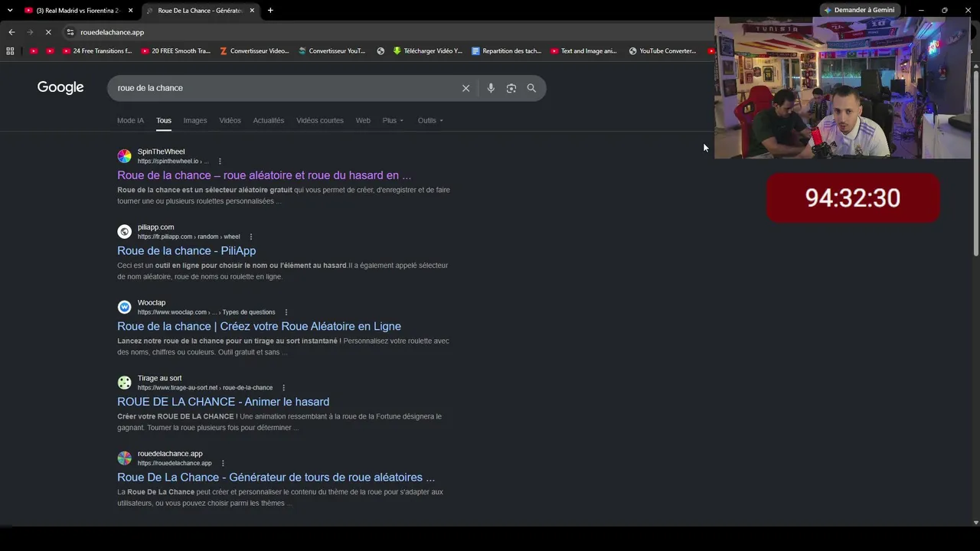Open Wooclap 'Créez votre Roue Aléatoire' result

pos(259,326)
